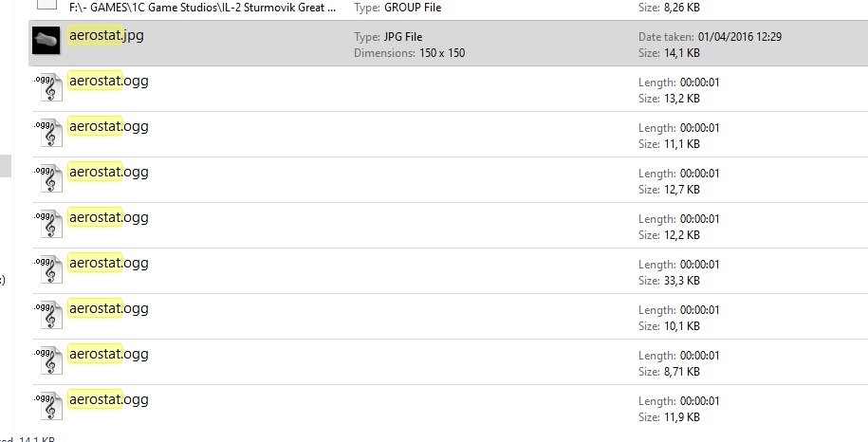
Task: Click the 33,3 KB aerostat.ogg music icon
Action: click(x=47, y=270)
